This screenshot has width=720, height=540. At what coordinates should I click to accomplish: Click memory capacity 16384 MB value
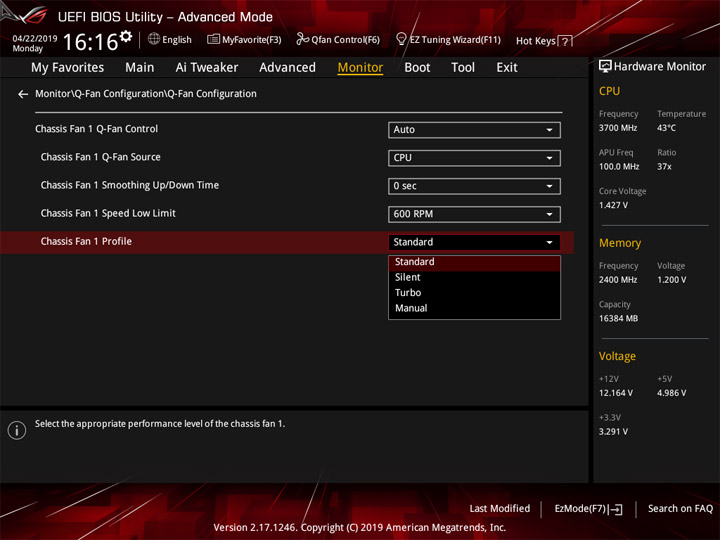pos(618,319)
